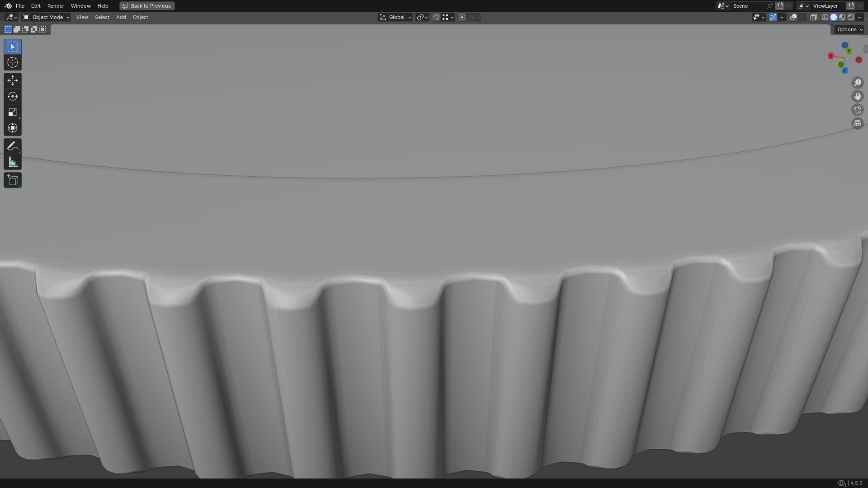The height and width of the screenshot is (488, 868).
Task: Open the Global transform orientation dropdown
Action: tap(395, 17)
